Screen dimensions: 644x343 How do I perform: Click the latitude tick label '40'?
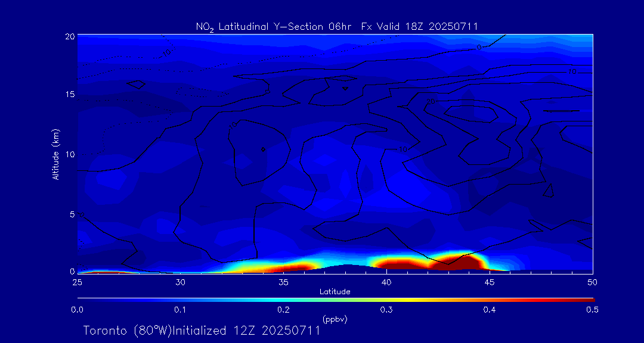tap(386, 282)
